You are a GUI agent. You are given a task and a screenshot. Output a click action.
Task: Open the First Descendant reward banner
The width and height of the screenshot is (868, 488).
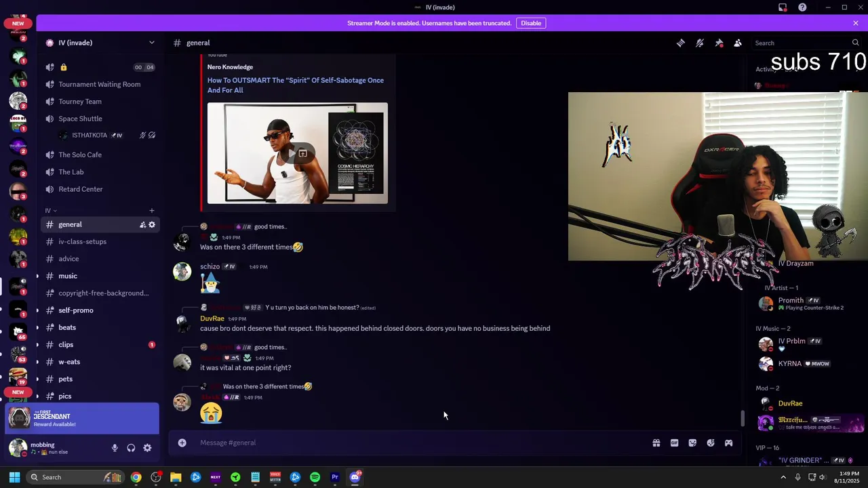point(82,419)
